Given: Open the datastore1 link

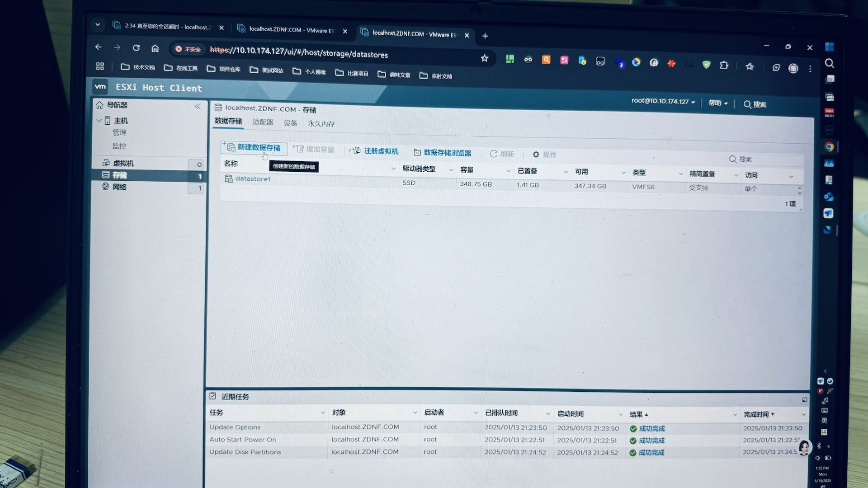Looking at the screenshot, I should 253,179.
